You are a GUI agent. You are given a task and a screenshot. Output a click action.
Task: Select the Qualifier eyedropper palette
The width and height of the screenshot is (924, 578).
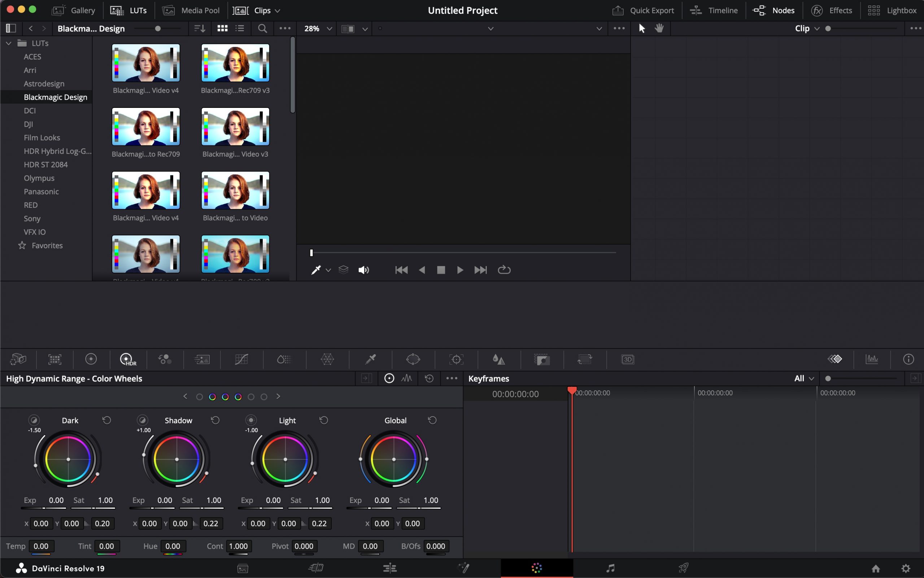[370, 359]
